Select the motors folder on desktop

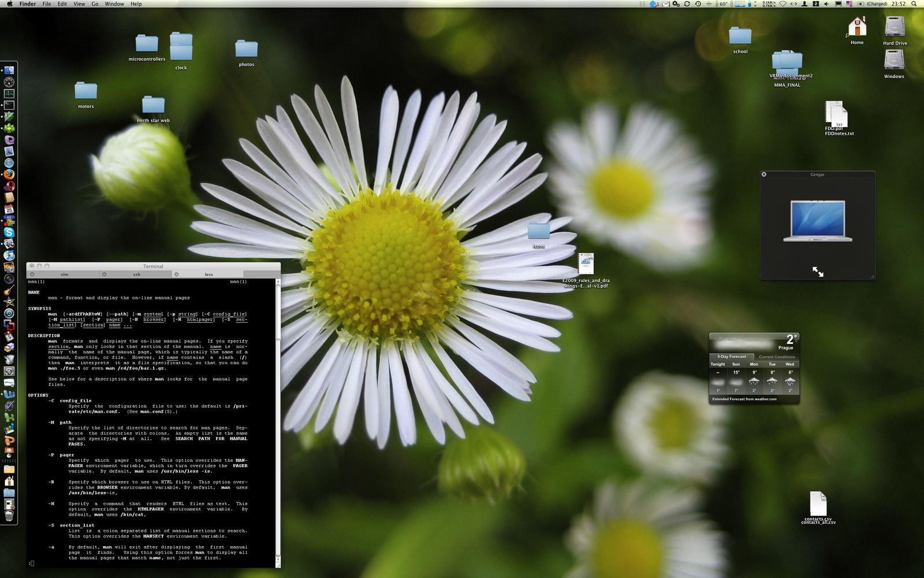[x=85, y=95]
